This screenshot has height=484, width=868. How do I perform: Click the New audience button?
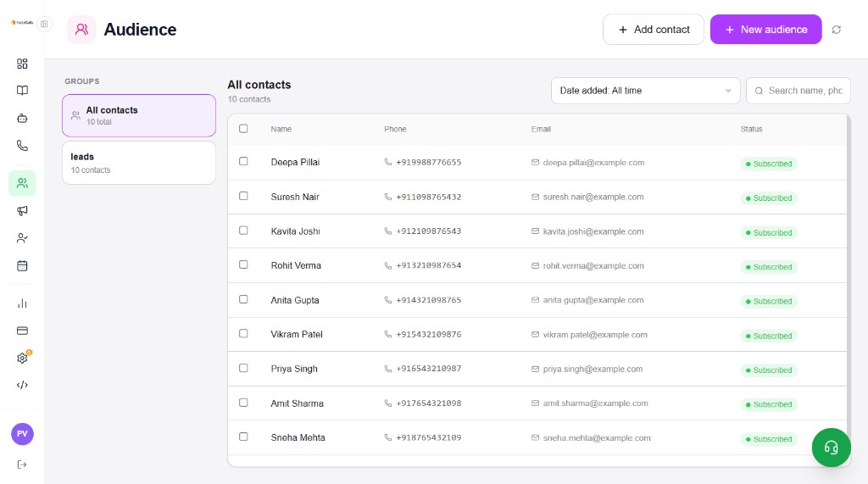click(x=765, y=30)
